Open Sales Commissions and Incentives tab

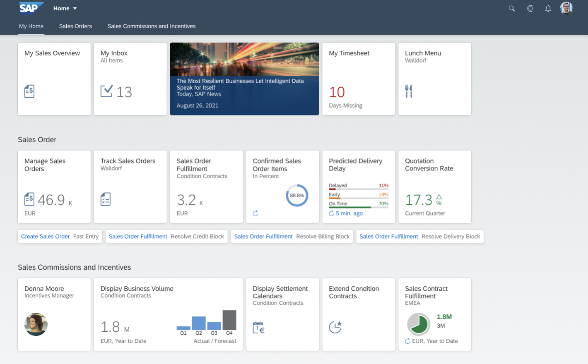(x=152, y=26)
